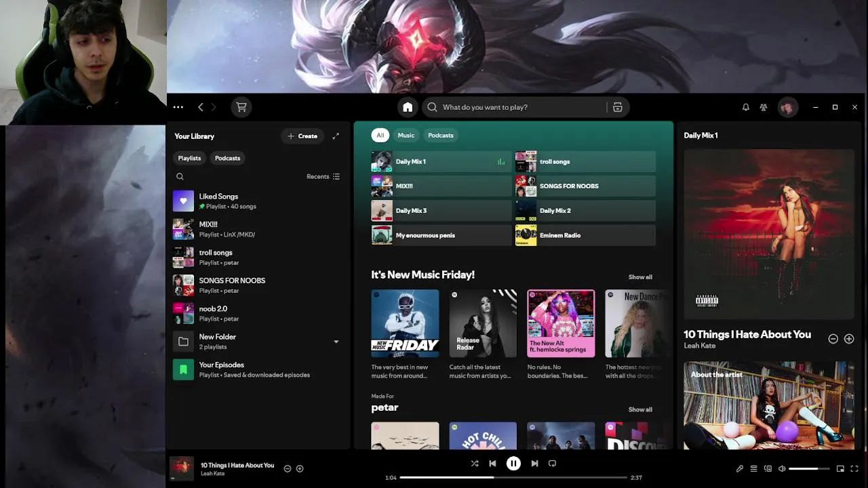Skip to the previous track

click(492, 464)
